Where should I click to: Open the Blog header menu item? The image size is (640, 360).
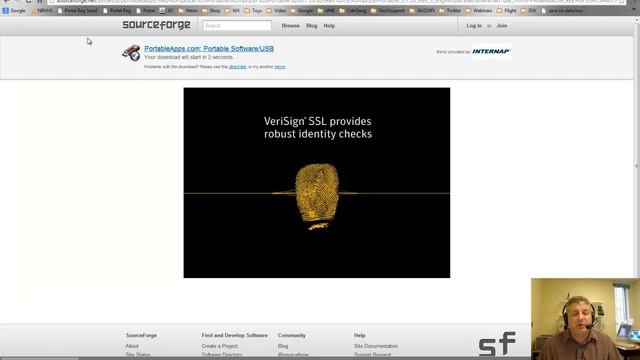(311, 26)
